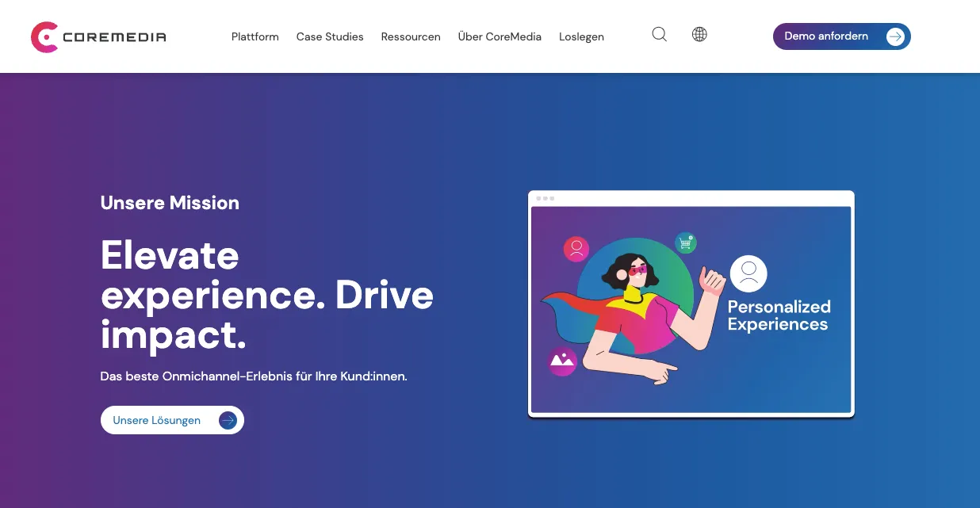Image resolution: width=980 pixels, height=508 pixels.
Task: Click the Demo anfordern button
Action: pyautogui.click(x=825, y=36)
